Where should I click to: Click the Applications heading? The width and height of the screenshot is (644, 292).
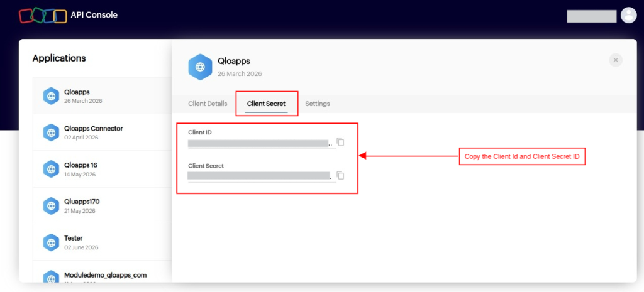pyautogui.click(x=59, y=58)
